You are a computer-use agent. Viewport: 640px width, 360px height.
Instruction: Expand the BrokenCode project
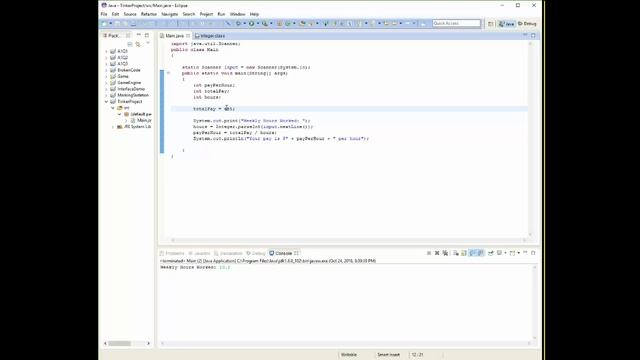(x=107, y=70)
